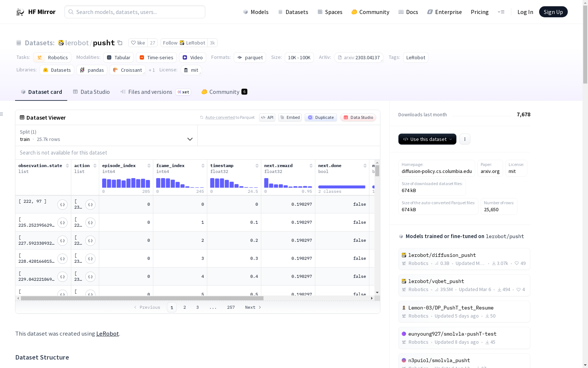Sort by the episode_index column
Viewport: 588px width, 368px height.
coord(149,166)
